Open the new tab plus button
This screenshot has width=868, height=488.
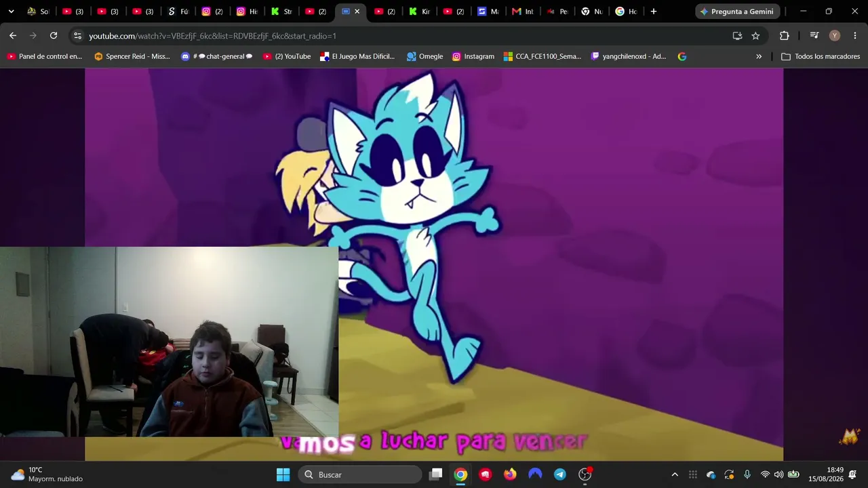[x=654, y=12]
